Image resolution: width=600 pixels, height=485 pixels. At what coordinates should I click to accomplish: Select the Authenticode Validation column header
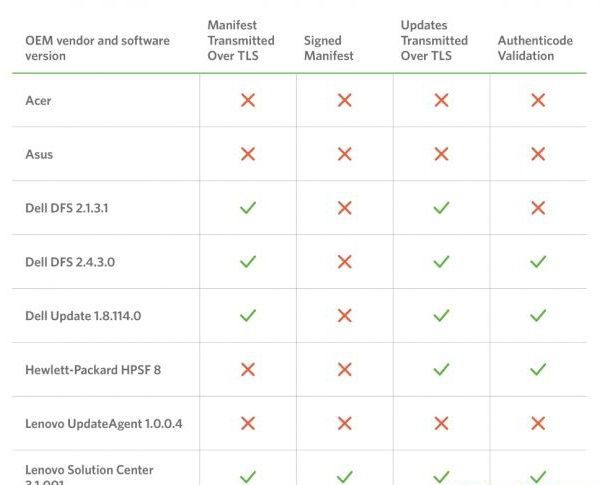[x=535, y=48]
